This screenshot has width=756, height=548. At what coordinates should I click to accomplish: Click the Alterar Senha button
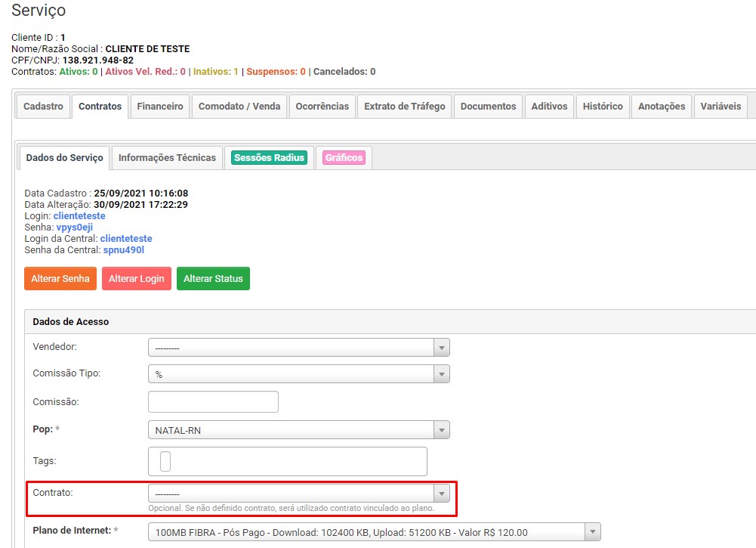60,279
